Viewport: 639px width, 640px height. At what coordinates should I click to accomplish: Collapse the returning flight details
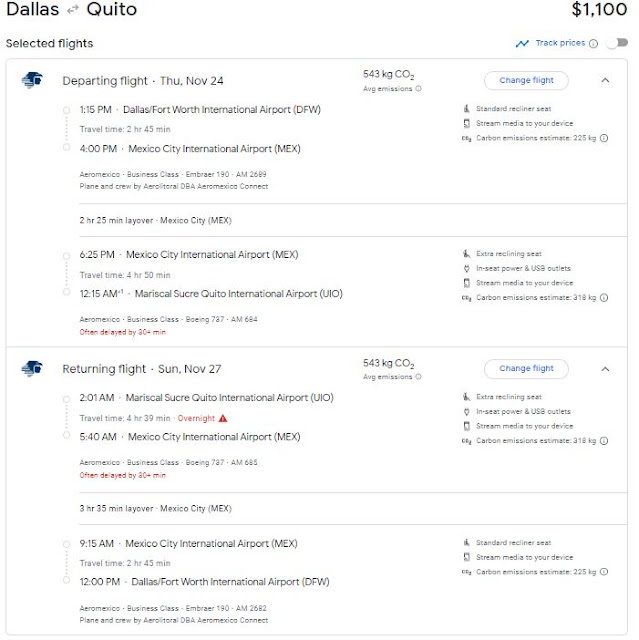[x=605, y=368]
